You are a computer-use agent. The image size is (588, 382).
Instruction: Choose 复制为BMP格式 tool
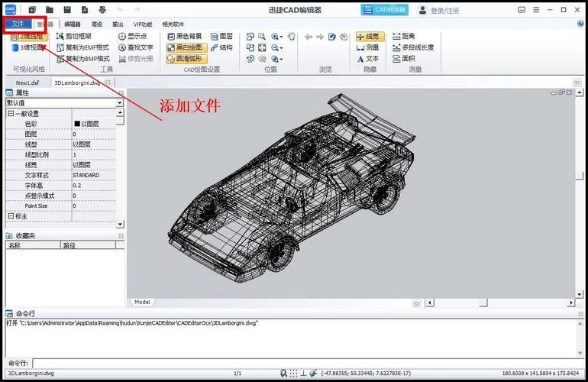point(83,59)
